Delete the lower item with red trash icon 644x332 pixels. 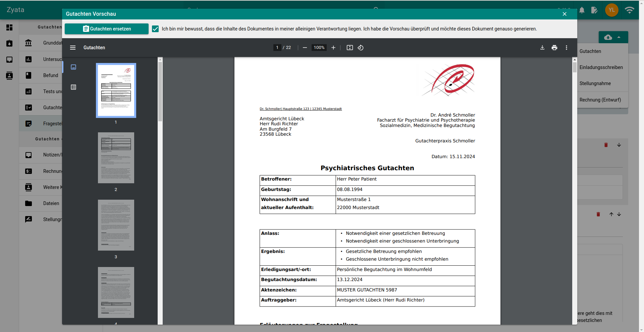[598, 214]
